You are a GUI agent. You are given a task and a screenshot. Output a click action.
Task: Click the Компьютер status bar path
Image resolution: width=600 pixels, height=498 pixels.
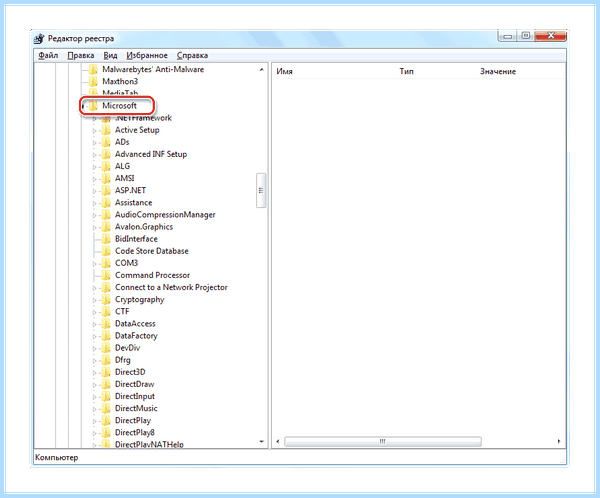pyautogui.click(x=57, y=457)
